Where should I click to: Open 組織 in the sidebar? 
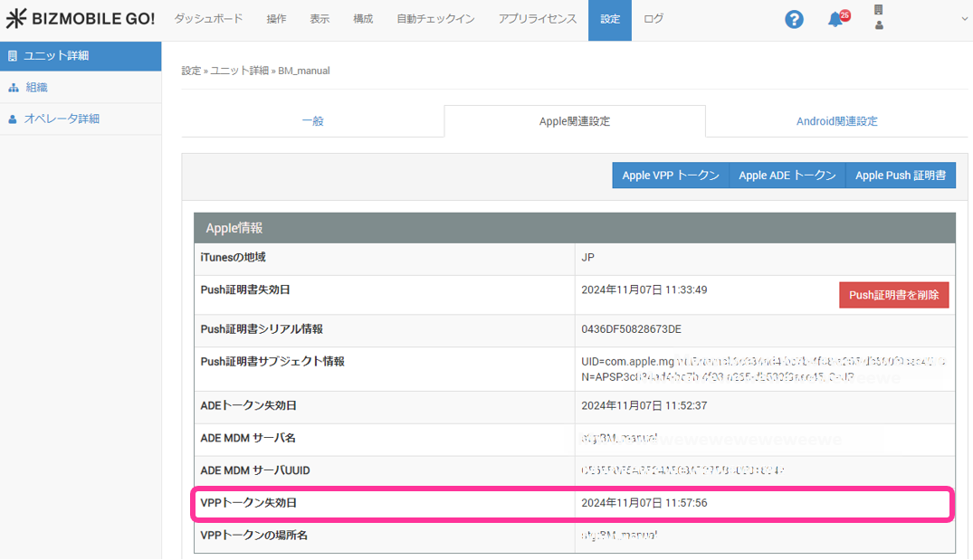[x=36, y=88]
